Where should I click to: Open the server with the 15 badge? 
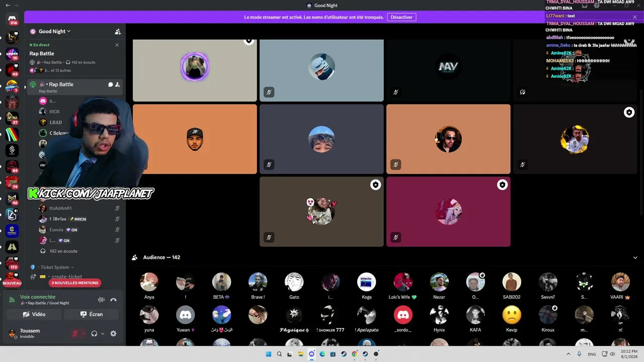pos(12,54)
